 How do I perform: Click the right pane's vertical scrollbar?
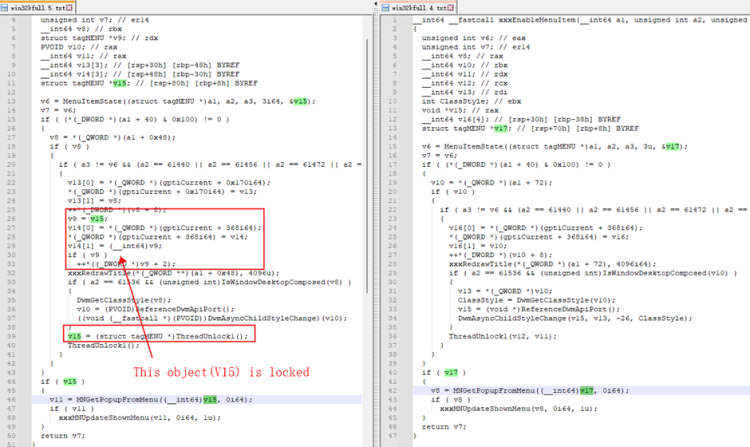click(745, 200)
